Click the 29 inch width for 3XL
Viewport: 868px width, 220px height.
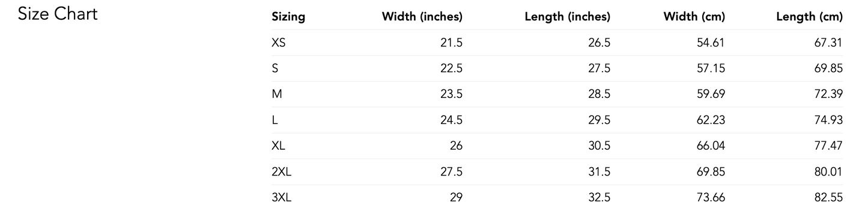[456, 197]
